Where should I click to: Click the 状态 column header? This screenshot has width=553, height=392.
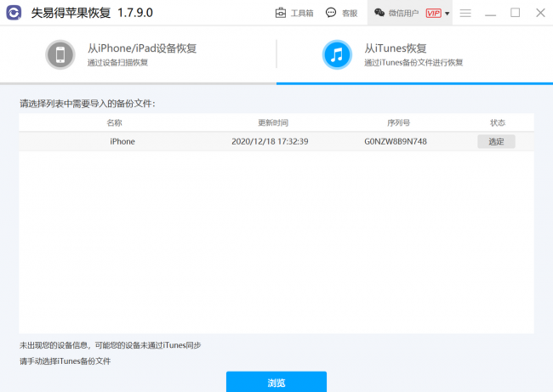pos(498,122)
